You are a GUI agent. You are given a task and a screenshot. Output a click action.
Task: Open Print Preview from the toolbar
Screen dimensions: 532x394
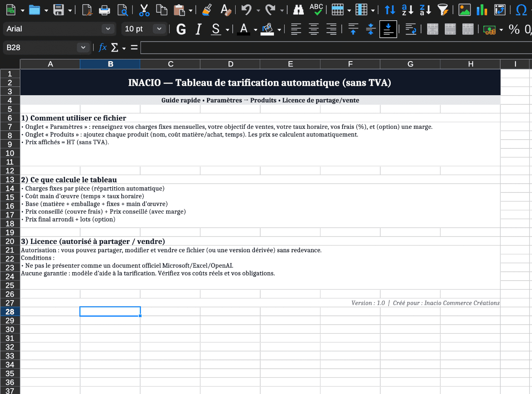[123, 10]
